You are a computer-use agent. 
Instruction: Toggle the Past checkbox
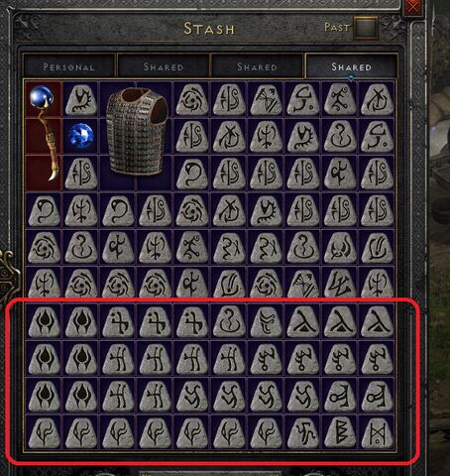(366, 28)
